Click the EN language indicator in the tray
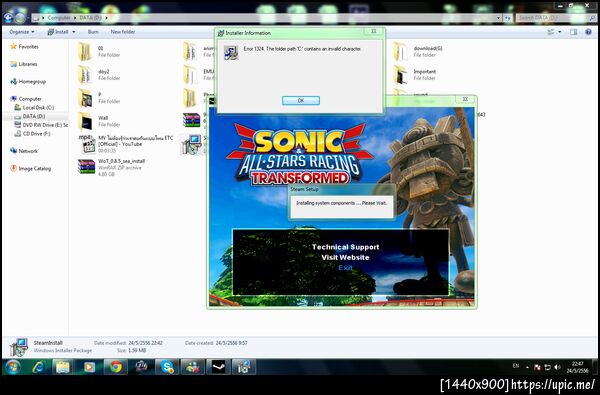Screen dimensions: 600x395 (x=516, y=366)
